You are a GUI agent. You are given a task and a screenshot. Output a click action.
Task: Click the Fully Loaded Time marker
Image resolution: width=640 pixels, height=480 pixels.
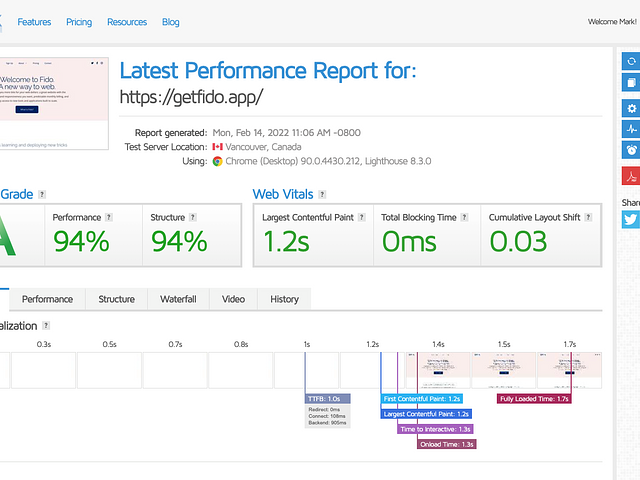coord(534,398)
